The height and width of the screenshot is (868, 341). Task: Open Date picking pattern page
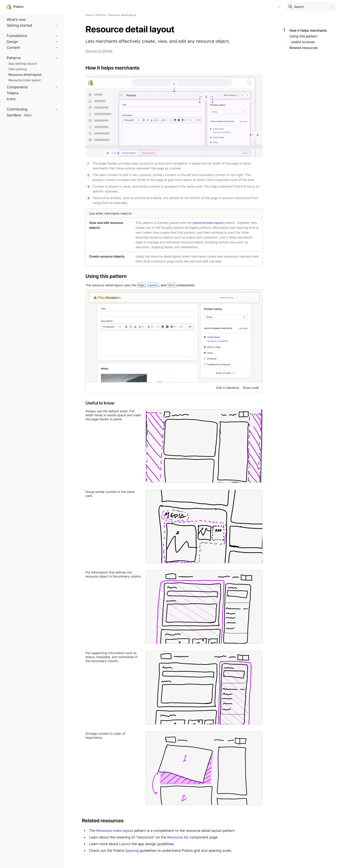pyautogui.click(x=17, y=69)
